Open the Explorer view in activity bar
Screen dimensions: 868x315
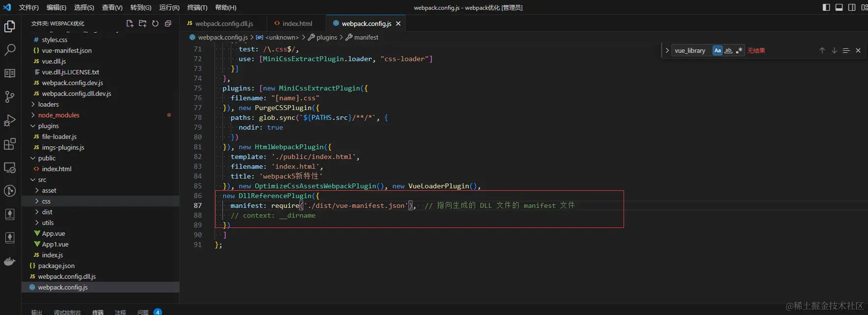click(10, 26)
